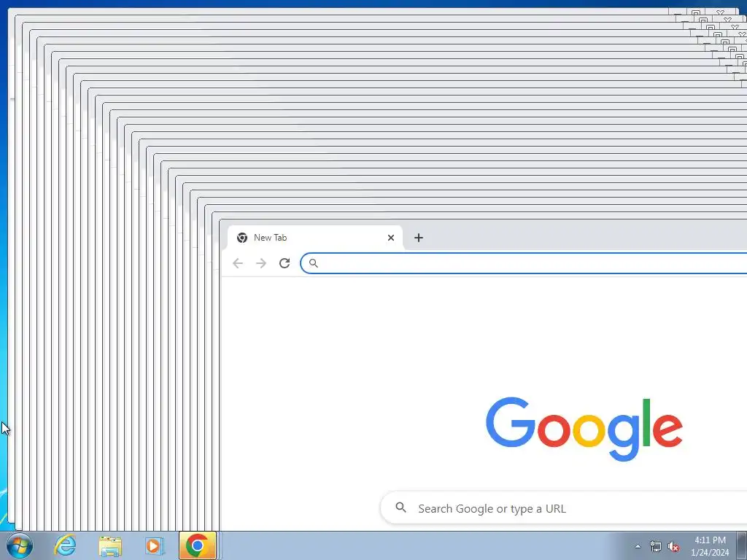This screenshot has width=747, height=560.
Task: Close the New Tab tab
Action: (391, 238)
